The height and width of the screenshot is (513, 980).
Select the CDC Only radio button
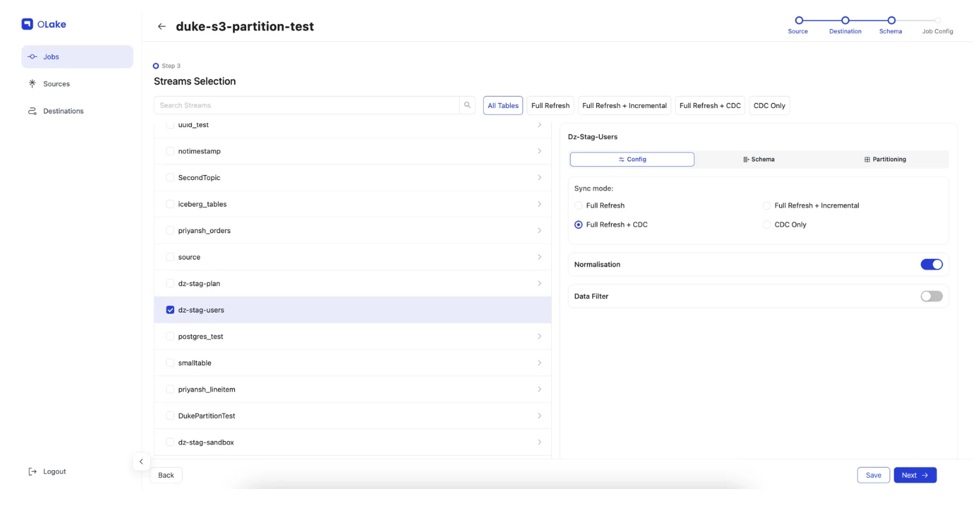point(767,225)
